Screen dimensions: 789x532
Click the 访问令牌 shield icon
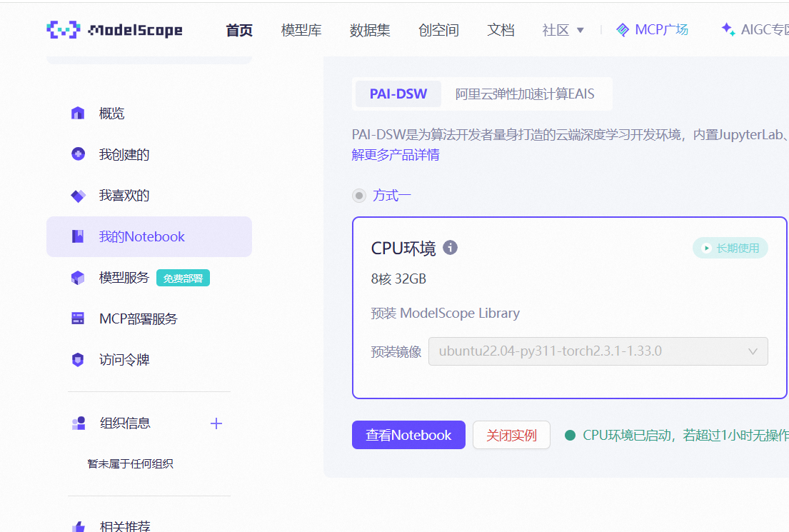pos(78,359)
